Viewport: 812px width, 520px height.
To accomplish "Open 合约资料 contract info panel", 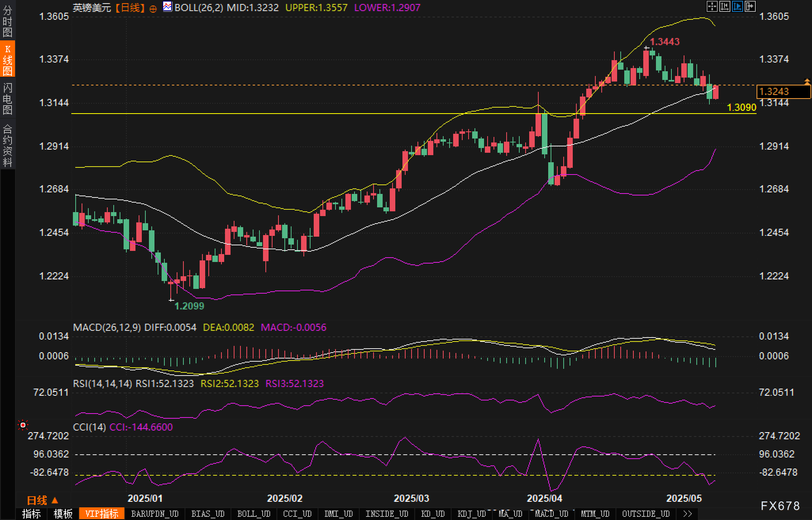I will 8,145.
